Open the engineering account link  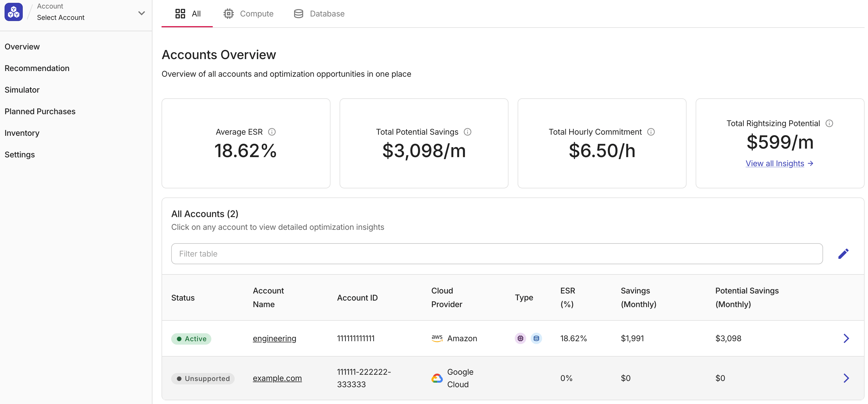tap(275, 338)
